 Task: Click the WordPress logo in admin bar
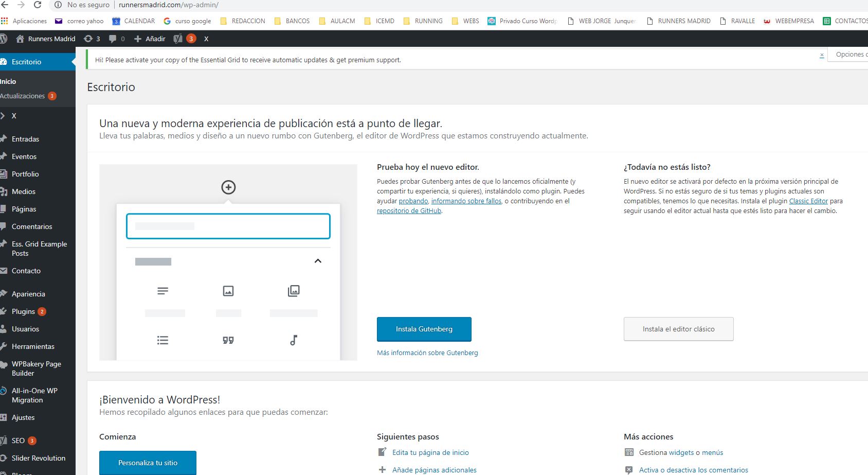pos(4,39)
